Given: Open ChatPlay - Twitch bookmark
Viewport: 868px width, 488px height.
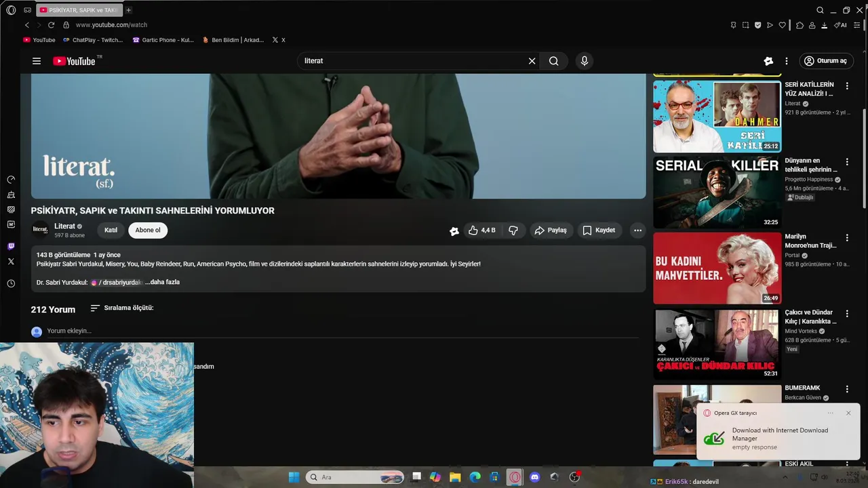Looking at the screenshot, I should coord(92,40).
